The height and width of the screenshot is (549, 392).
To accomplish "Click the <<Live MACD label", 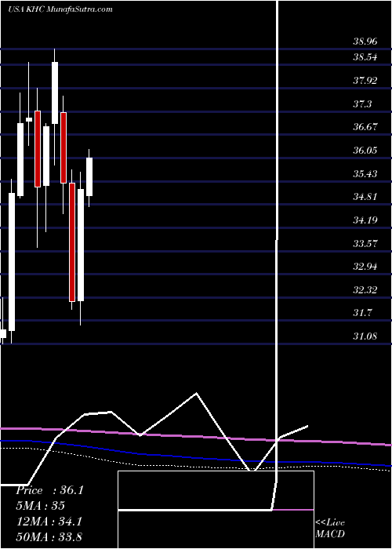I will [x=330, y=529].
